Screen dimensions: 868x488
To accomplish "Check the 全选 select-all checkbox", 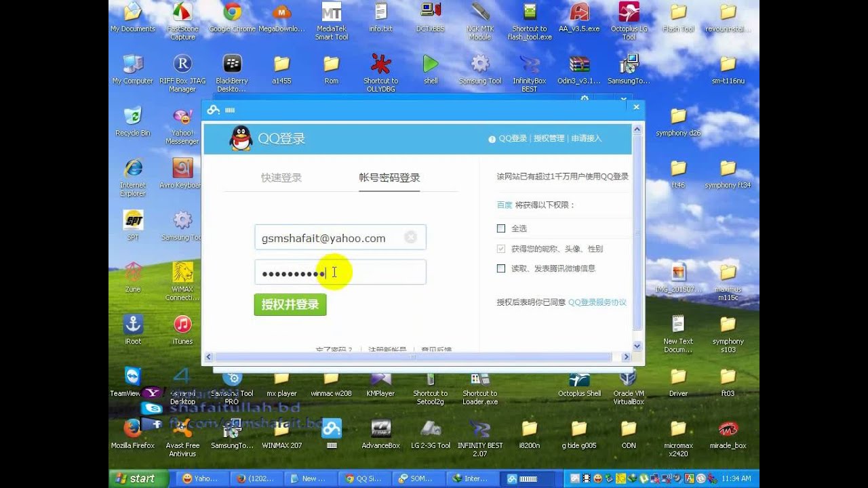I will (501, 228).
